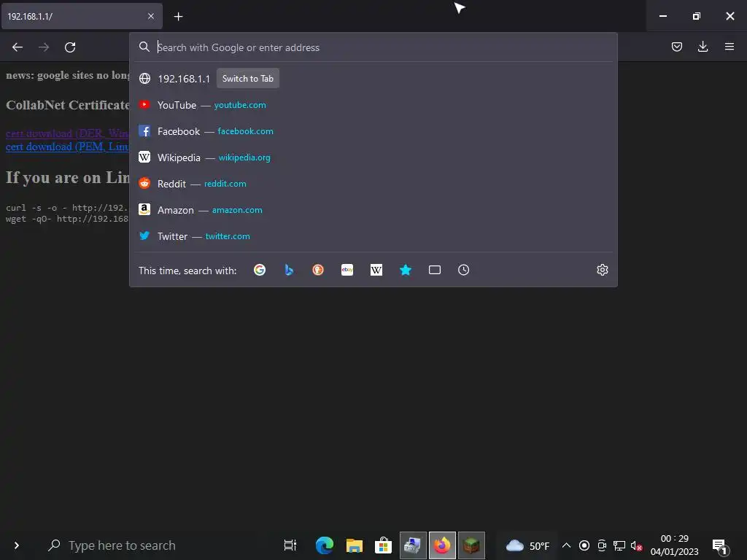747x560 pixels.
Task: Open Task View on taskbar
Action: (290, 545)
